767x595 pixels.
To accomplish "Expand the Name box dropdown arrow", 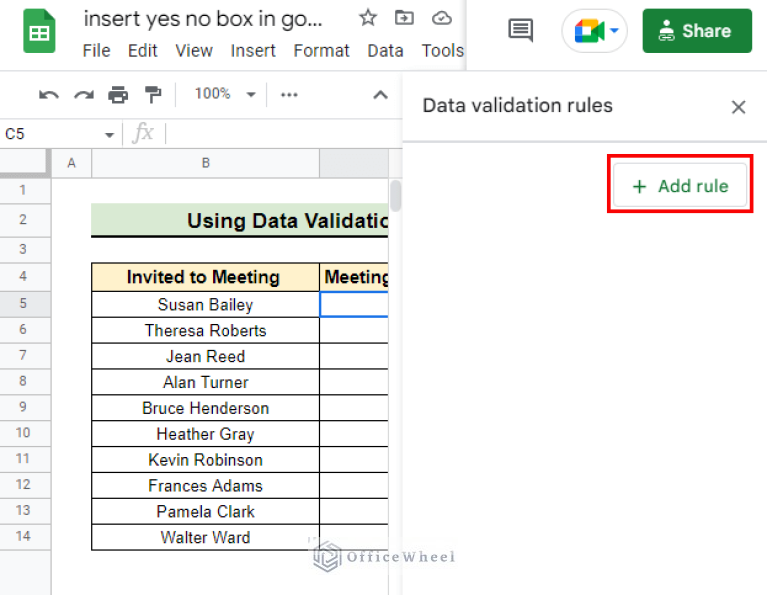I will pyautogui.click(x=110, y=134).
